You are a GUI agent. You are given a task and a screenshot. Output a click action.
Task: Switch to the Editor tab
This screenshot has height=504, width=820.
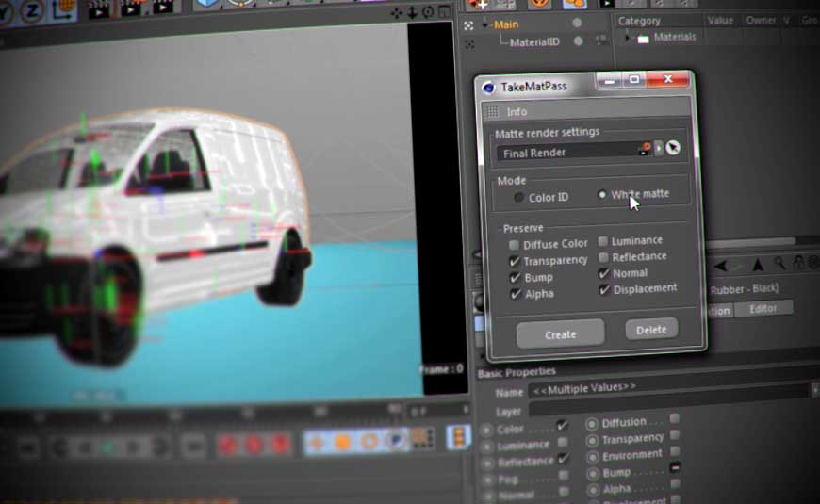click(763, 308)
